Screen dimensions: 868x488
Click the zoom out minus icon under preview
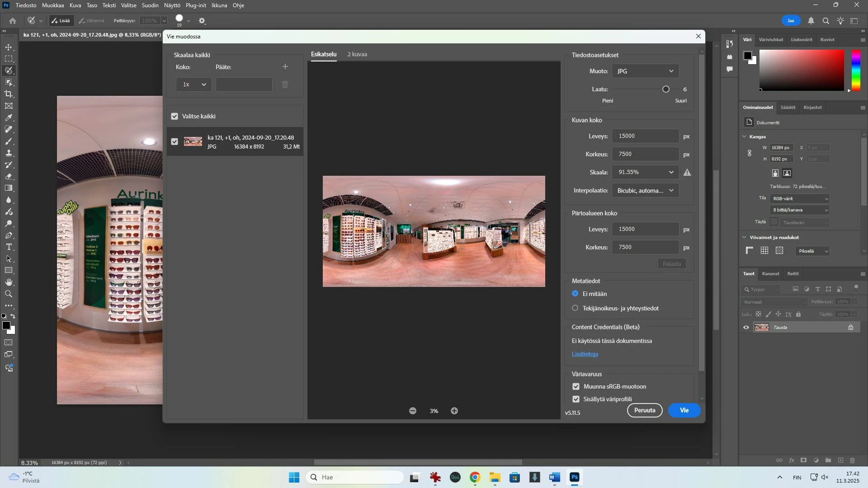click(413, 411)
